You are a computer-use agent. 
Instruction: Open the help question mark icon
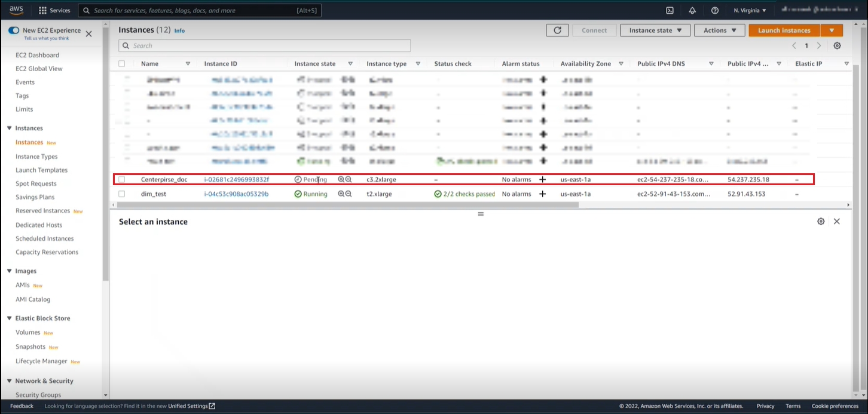point(715,10)
